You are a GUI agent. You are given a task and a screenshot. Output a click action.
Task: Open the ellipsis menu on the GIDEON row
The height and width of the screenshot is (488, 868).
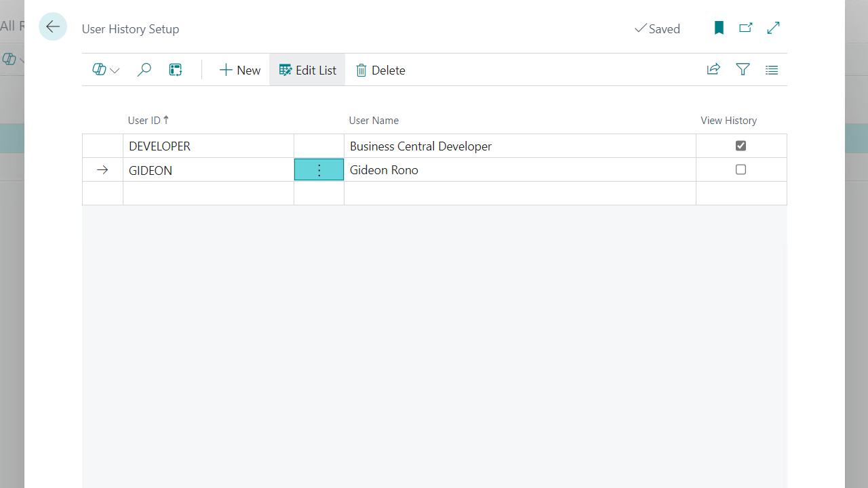[x=319, y=170]
